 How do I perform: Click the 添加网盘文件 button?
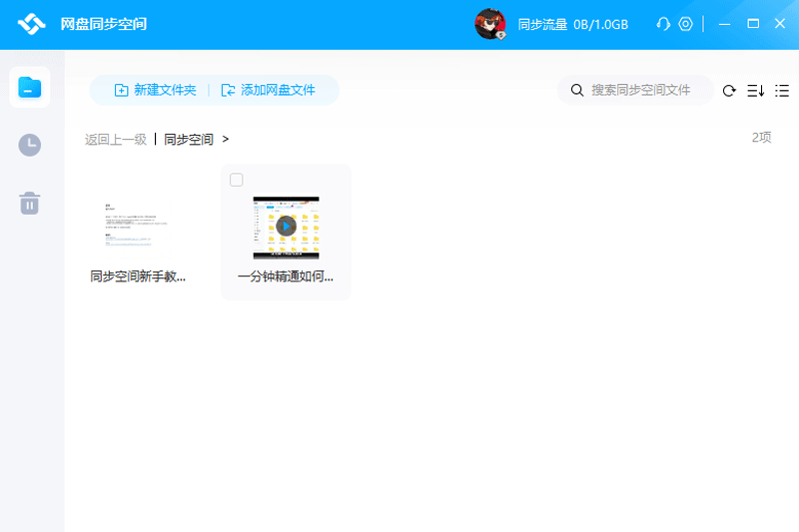269,90
